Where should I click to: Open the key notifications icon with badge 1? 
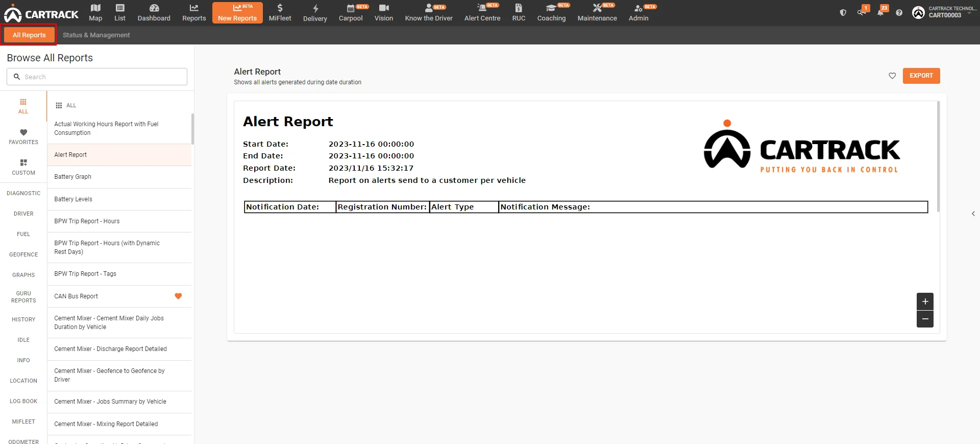862,12
